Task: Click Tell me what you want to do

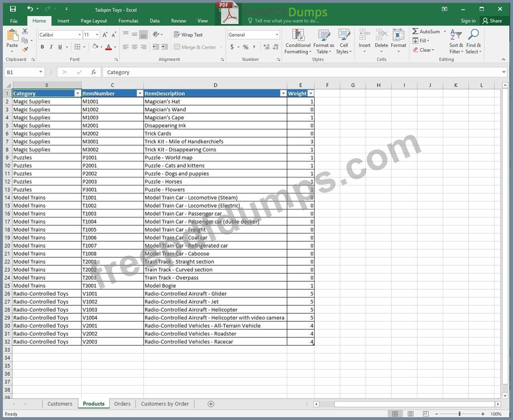Action: [283, 21]
